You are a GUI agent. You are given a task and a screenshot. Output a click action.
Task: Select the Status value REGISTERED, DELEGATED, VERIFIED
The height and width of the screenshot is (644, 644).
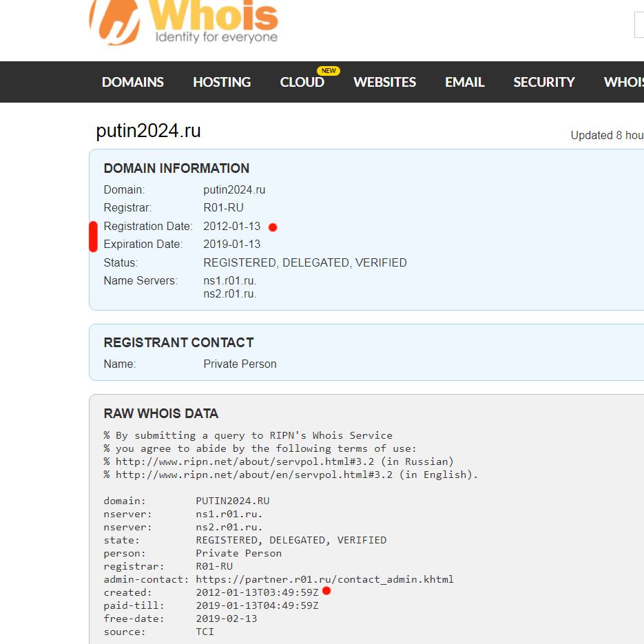[x=305, y=263]
